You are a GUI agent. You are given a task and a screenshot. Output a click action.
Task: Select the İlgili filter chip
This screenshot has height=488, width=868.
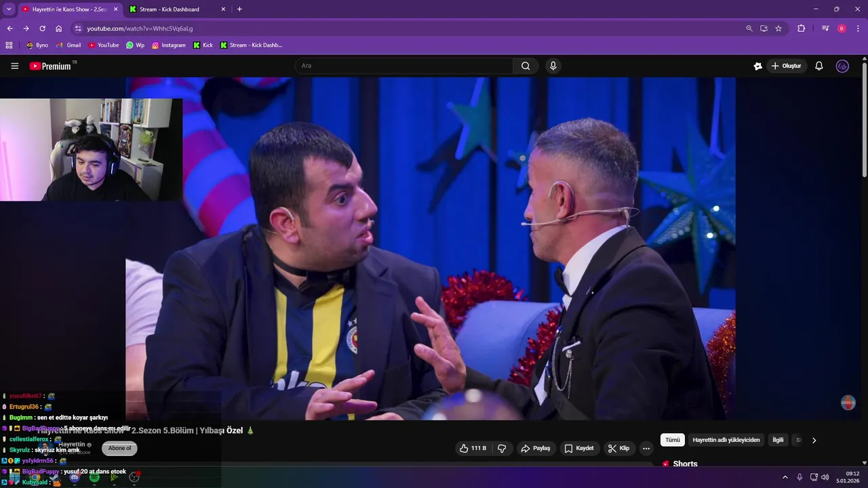778,440
